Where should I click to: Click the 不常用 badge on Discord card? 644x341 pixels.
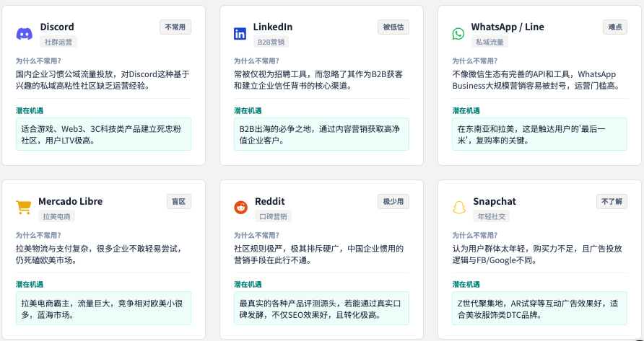click(175, 27)
